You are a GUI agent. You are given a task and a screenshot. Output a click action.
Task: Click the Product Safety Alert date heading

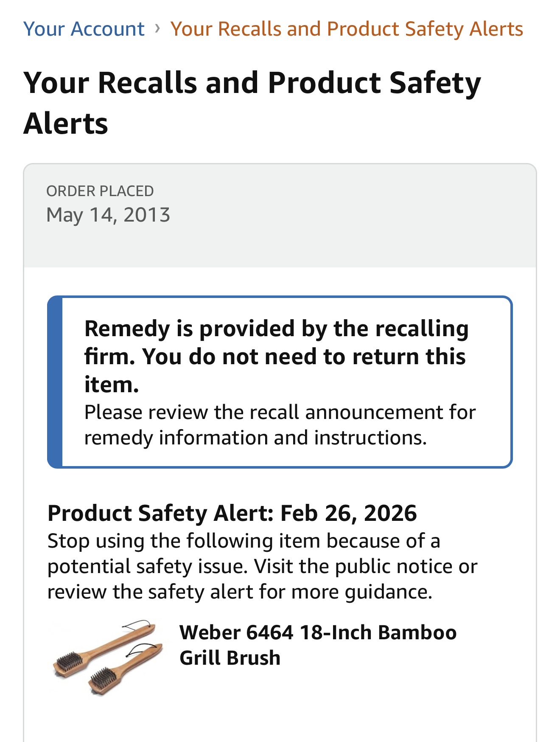click(232, 513)
